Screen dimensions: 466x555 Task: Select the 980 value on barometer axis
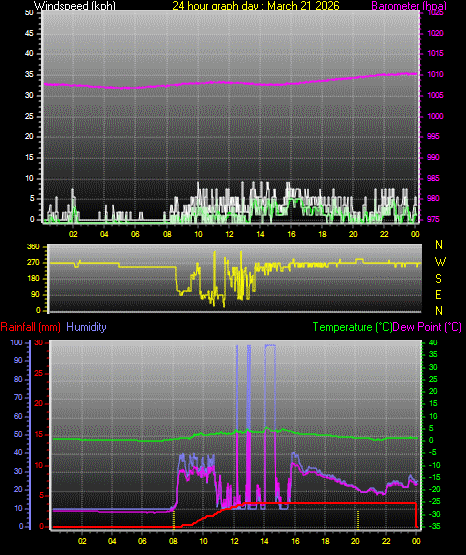pos(433,198)
